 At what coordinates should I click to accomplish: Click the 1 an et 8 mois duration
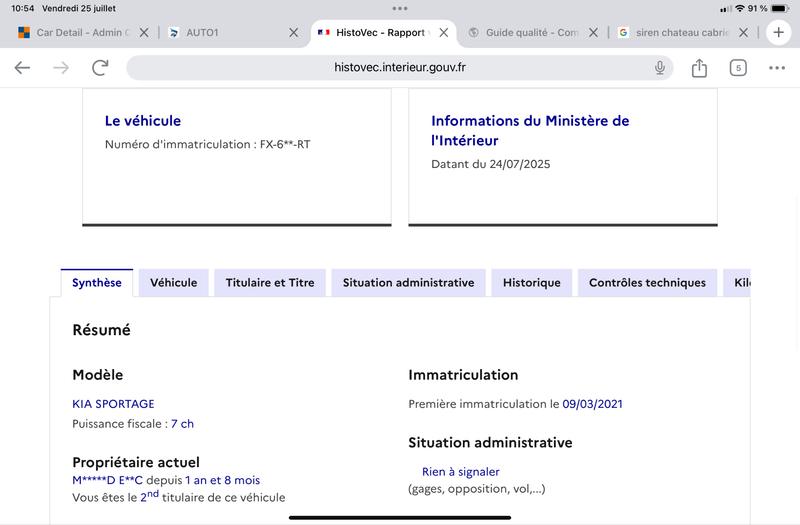(x=222, y=480)
